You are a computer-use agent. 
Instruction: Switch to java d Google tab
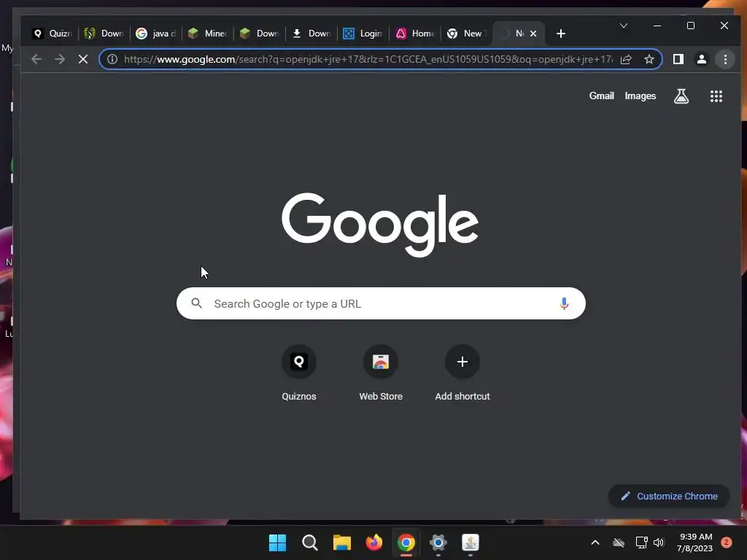point(156,34)
